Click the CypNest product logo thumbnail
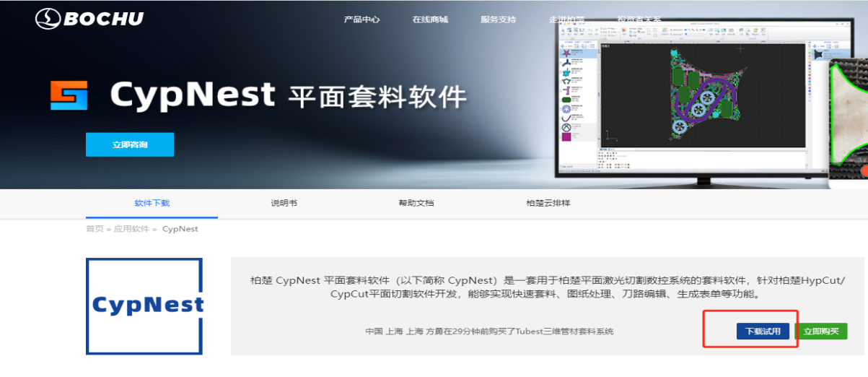Viewport: 868px width, 377px height. (x=144, y=305)
